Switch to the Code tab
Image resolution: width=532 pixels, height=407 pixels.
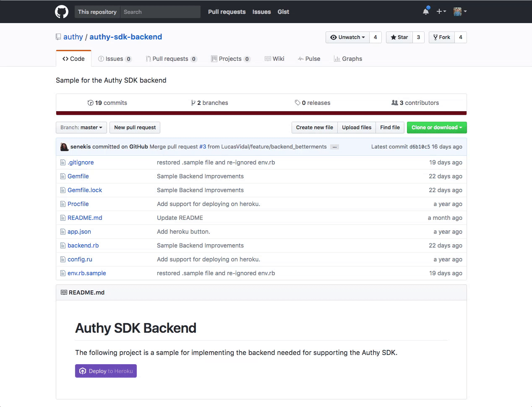pyautogui.click(x=73, y=59)
